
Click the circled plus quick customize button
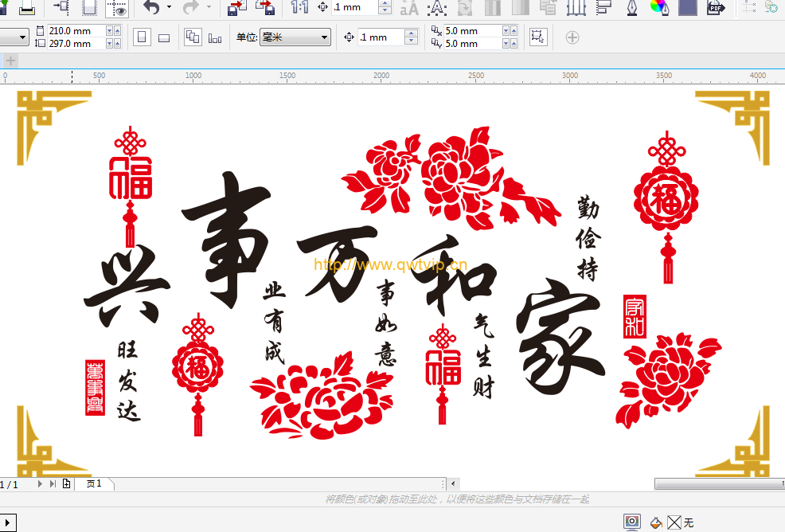(x=572, y=37)
